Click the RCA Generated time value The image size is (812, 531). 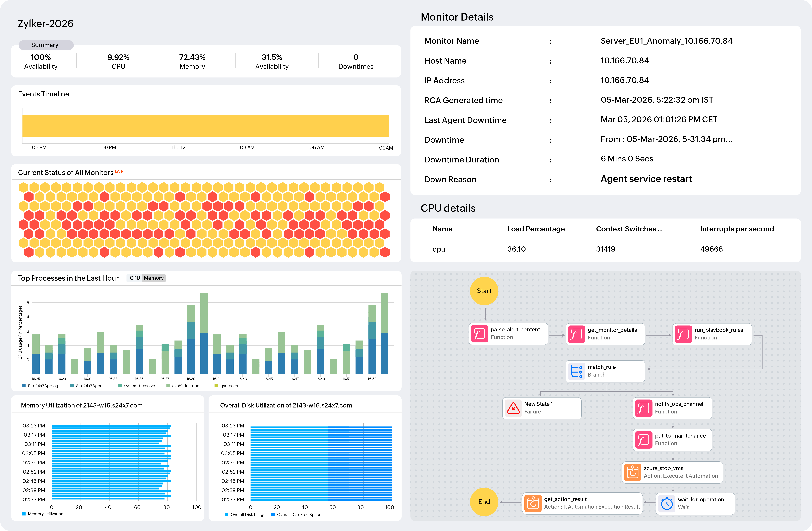coord(657,100)
